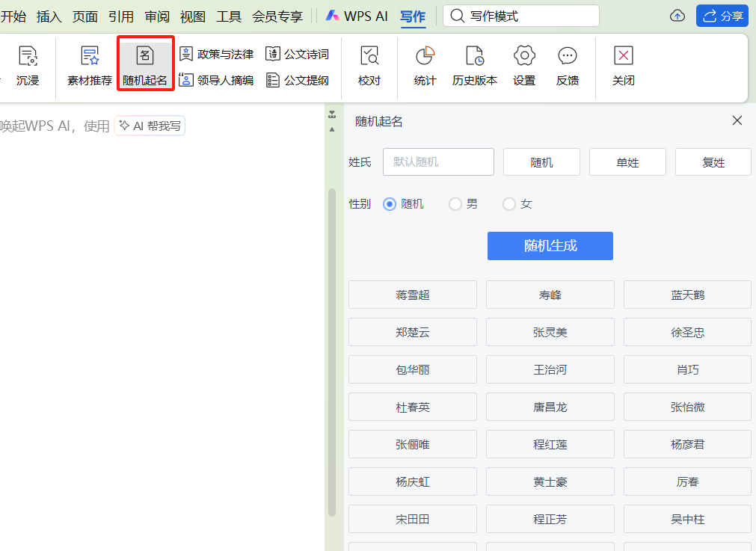Open the 反馈 feedback icon

[567, 64]
